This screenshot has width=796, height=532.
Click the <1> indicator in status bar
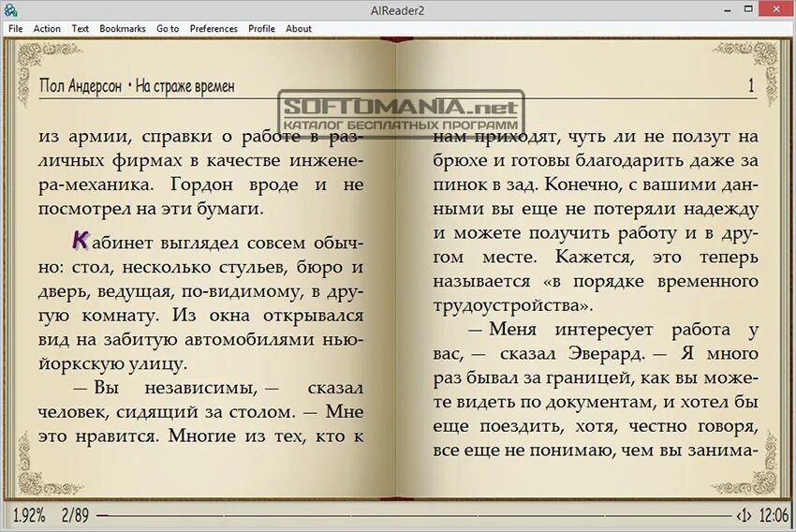click(x=744, y=516)
